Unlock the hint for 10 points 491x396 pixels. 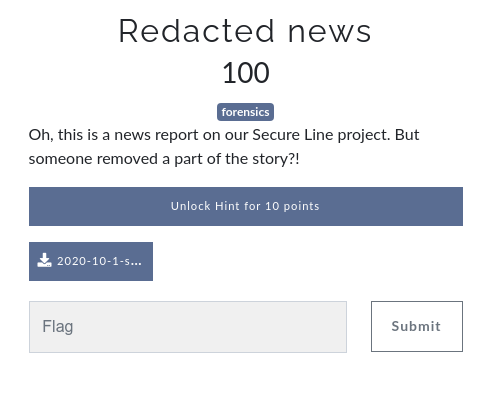(246, 206)
